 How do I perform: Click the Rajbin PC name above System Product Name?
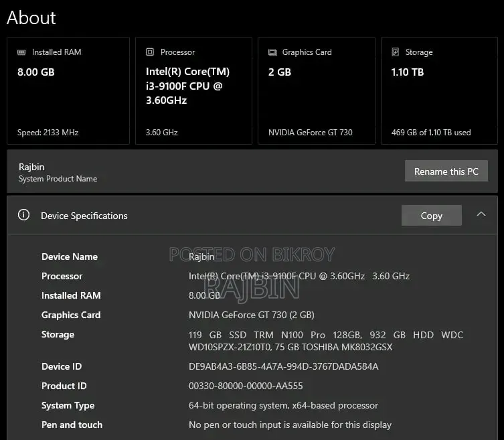(31, 167)
